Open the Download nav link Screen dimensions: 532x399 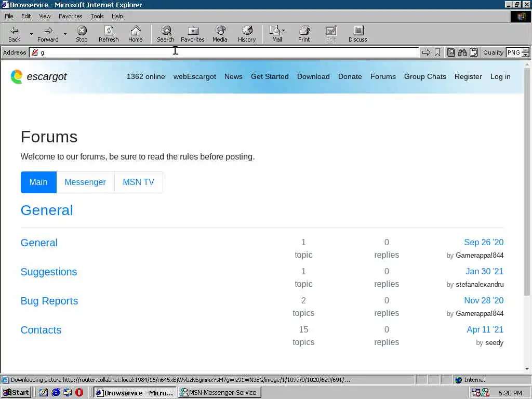[x=313, y=77]
